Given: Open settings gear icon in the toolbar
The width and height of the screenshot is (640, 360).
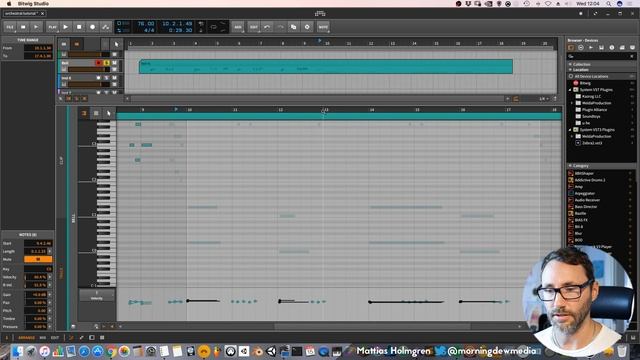Looking at the screenshot, I should point(307,27).
